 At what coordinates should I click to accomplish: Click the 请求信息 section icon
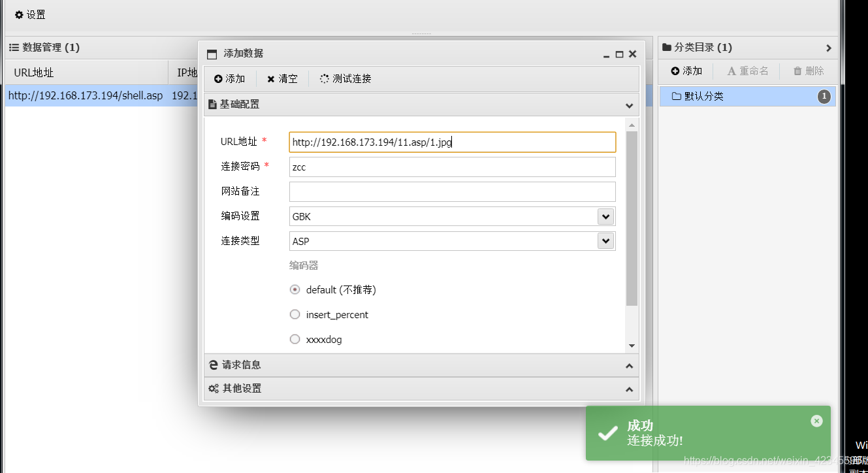tap(213, 365)
